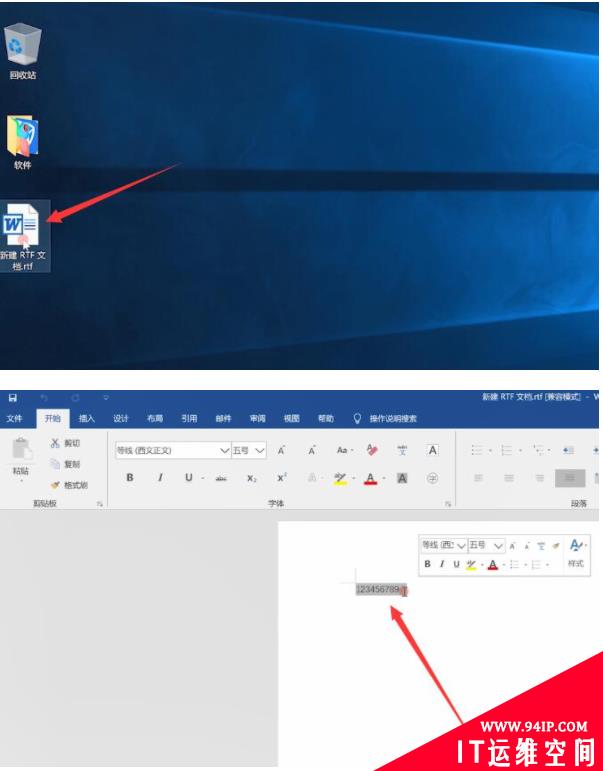
Task: Apply red font color in the ribbon
Action: coord(370,478)
